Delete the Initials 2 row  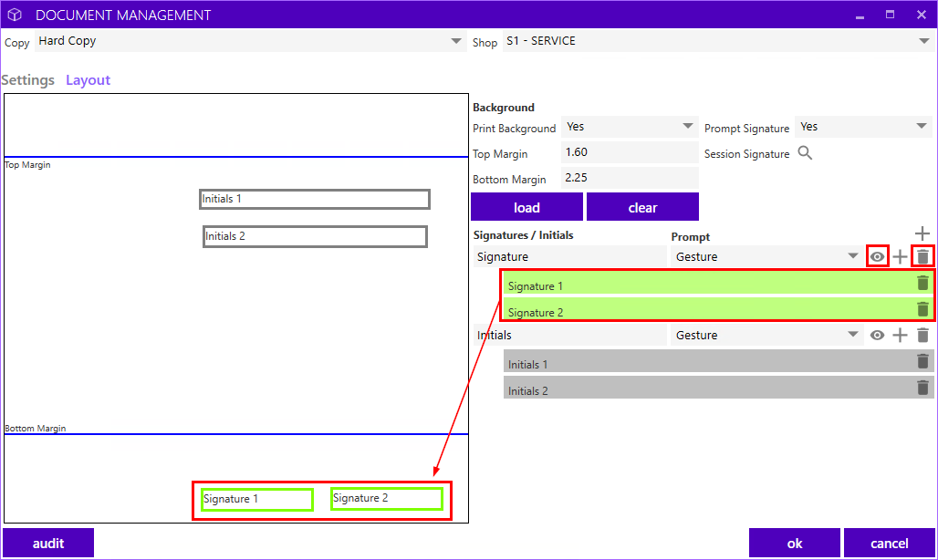[x=923, y=388]
